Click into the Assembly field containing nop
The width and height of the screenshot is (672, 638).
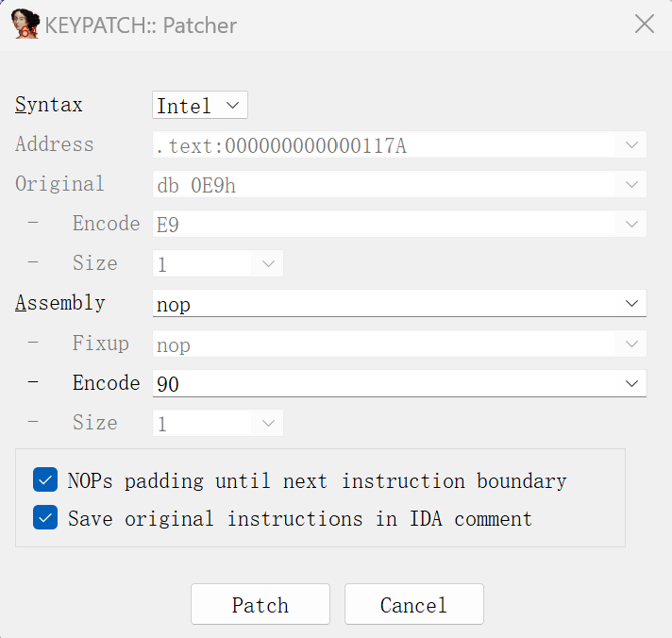[x=378, y=304]
